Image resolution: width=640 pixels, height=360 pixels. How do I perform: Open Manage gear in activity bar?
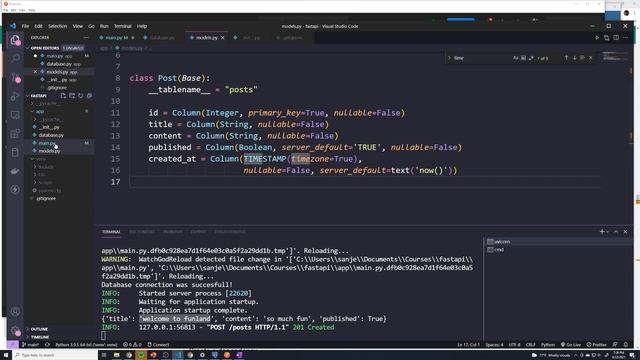pyautogui.click(x=15, y=331)
